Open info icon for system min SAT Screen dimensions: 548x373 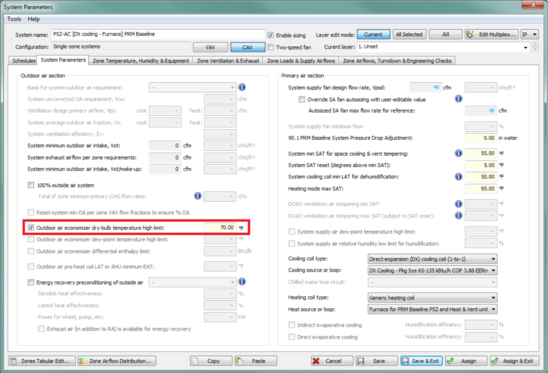coord(459,153)
